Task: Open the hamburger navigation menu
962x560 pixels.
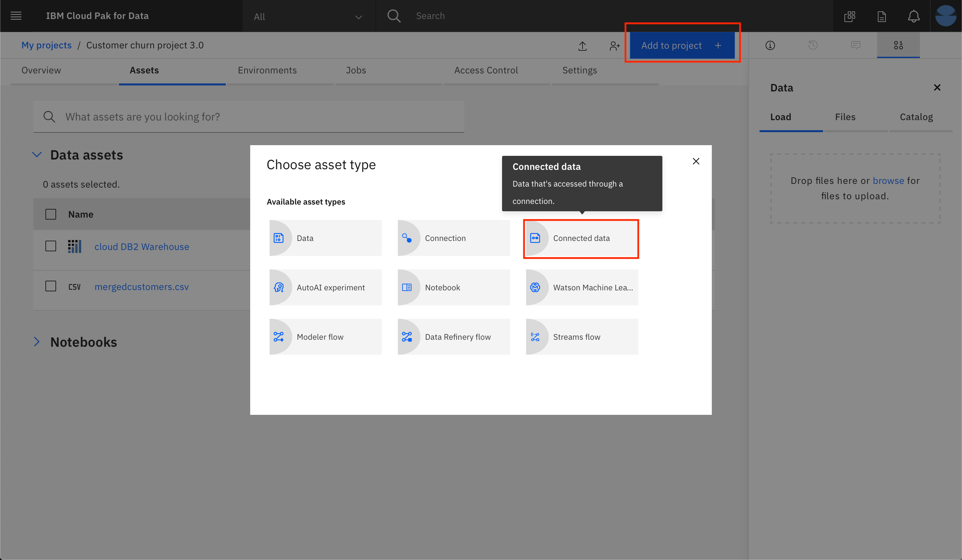Action: tap(16, 16)
